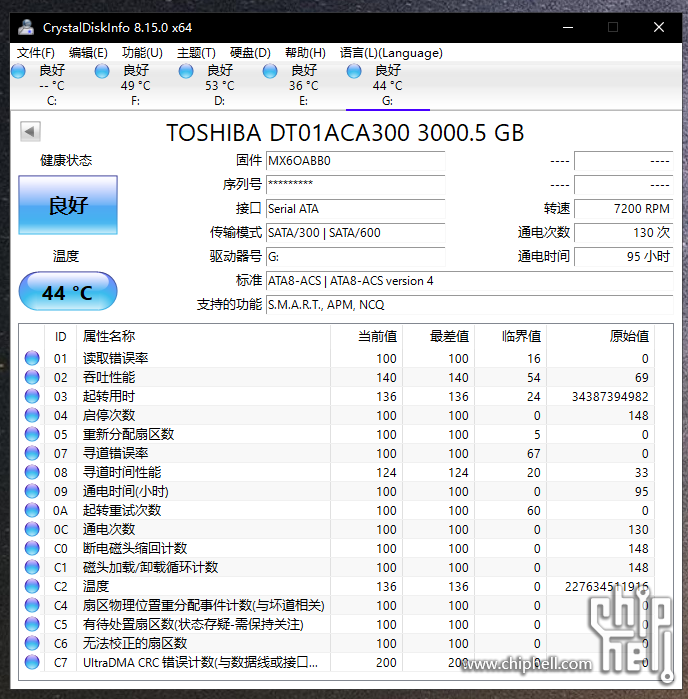
Task: Click the status icon for attribute C6
Action: [x=32, y=643]
